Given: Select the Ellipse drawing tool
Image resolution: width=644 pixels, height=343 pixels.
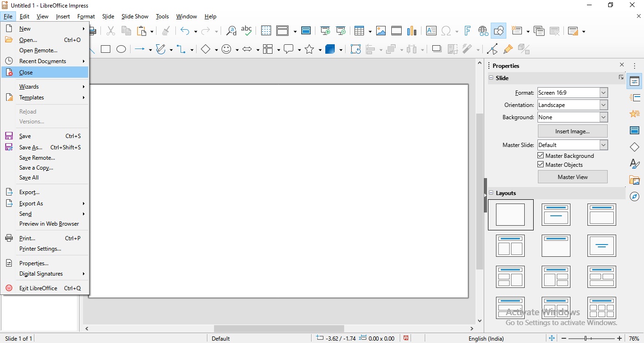Looking at the screenshot, I should 121,49.
